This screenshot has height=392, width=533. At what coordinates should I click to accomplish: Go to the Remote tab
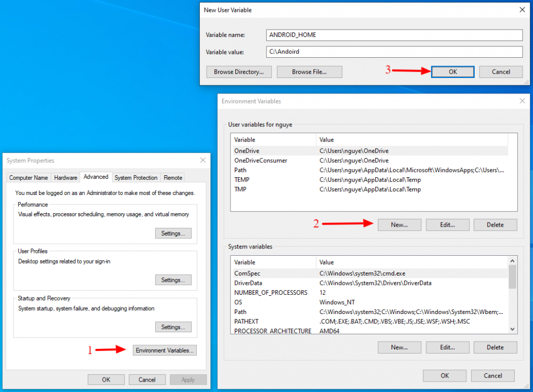pos(173,178)
